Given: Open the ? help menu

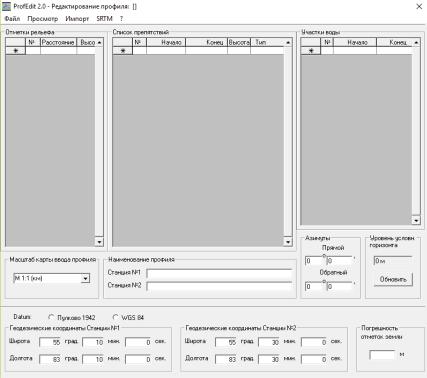Looking at the screenshot, I should click(121, 19).
